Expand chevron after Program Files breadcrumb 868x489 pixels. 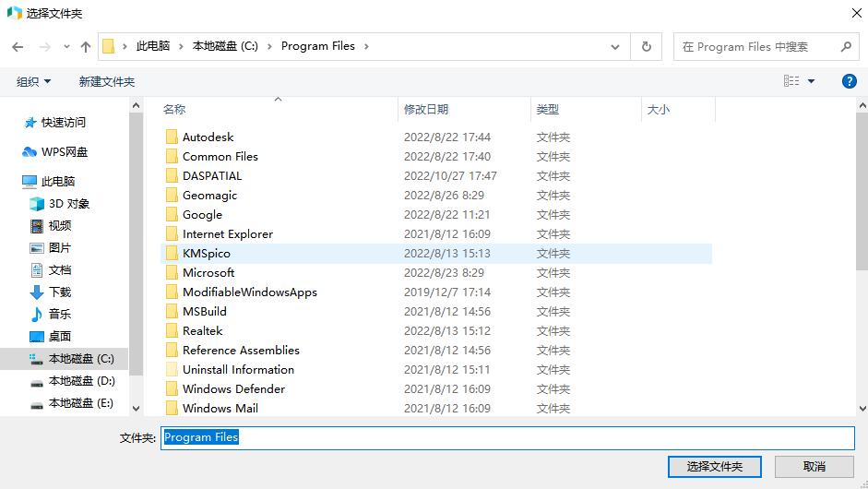366,46
